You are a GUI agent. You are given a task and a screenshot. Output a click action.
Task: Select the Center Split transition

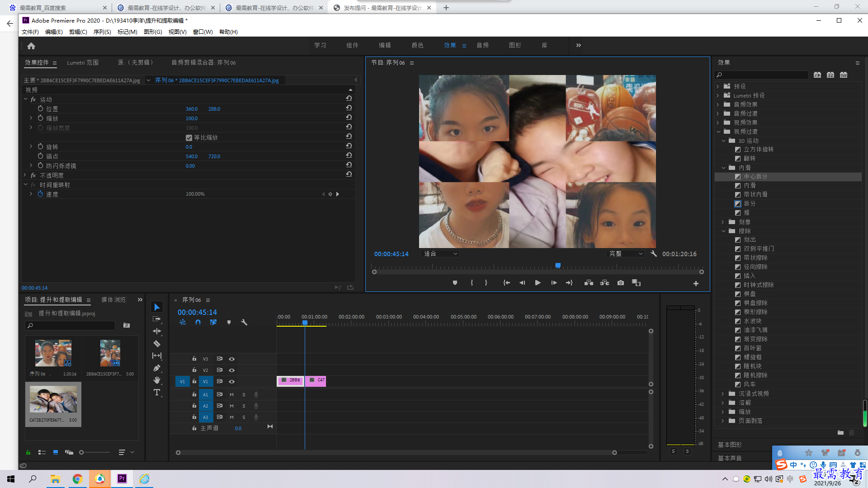755,177
